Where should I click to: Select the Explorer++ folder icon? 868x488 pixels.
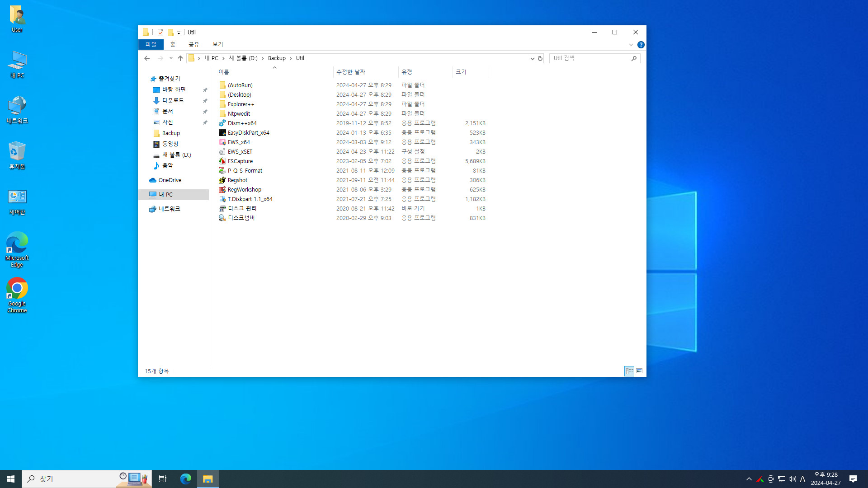point(222,104)
